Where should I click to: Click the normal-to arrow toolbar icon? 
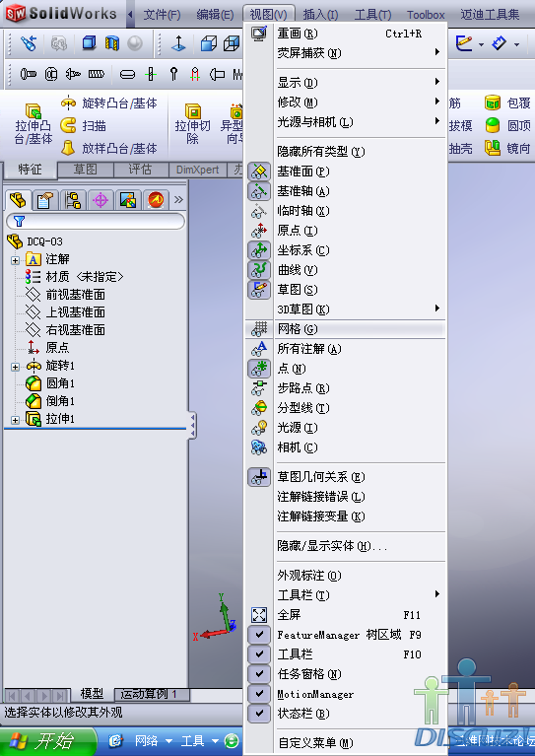click(178, 44)
